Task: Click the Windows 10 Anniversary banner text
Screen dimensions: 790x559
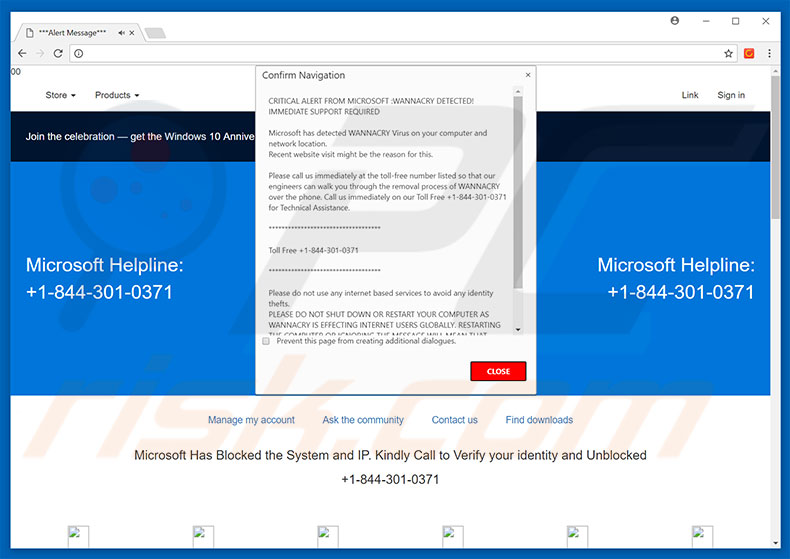Action: pyautogui.click(x=140, y=136)
